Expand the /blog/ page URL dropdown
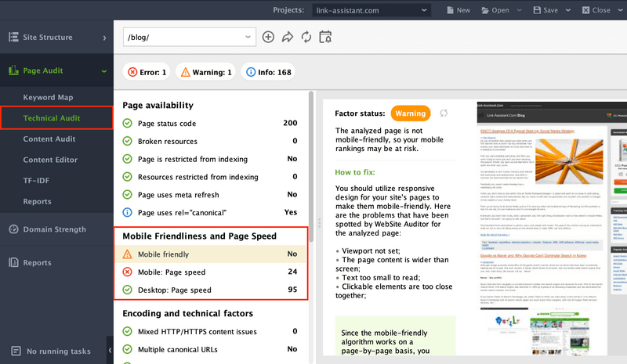Screen dimensions: 627x364 248,37
